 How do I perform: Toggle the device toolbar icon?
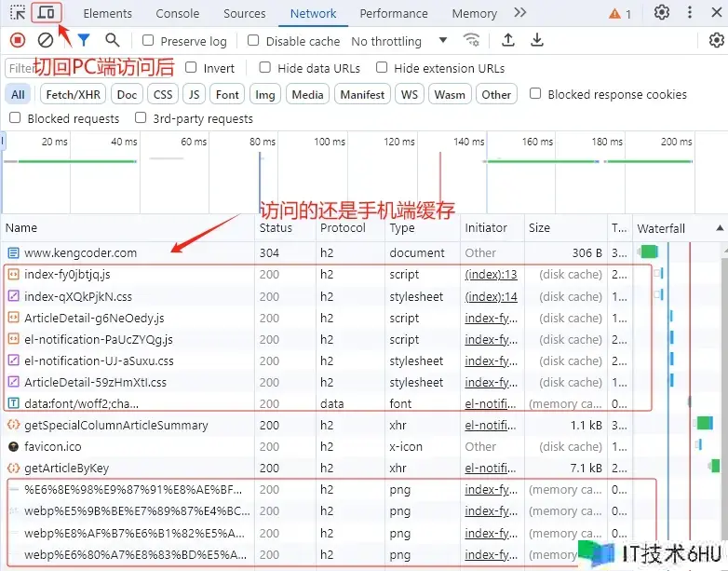(46, 13)
